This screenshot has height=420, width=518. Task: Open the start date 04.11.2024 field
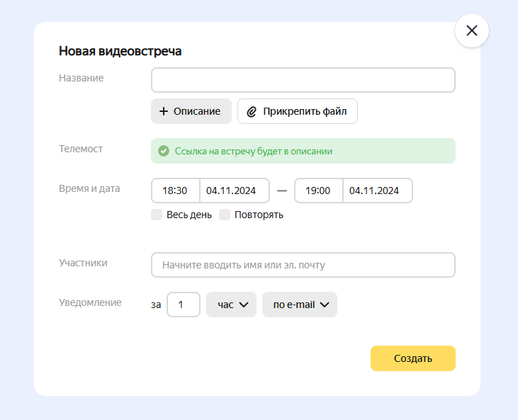click(235, 191)
